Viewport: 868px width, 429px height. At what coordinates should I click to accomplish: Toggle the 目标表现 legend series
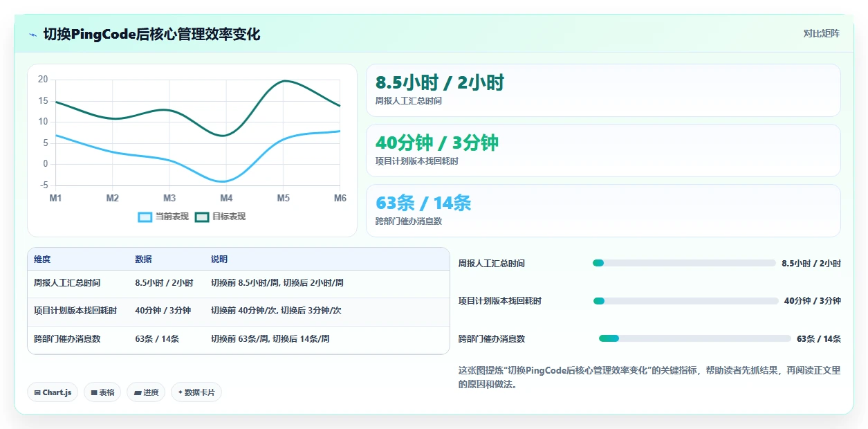(220, 217)
